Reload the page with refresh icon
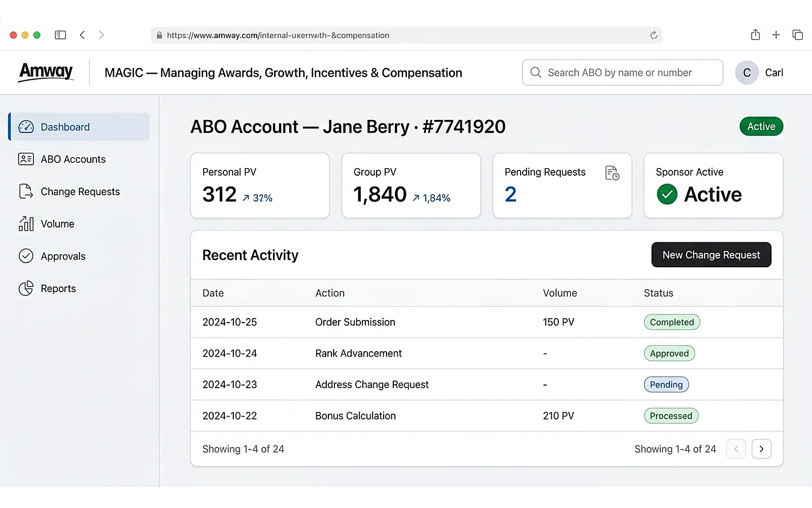 pyautogui.click(x=654, y=35)
